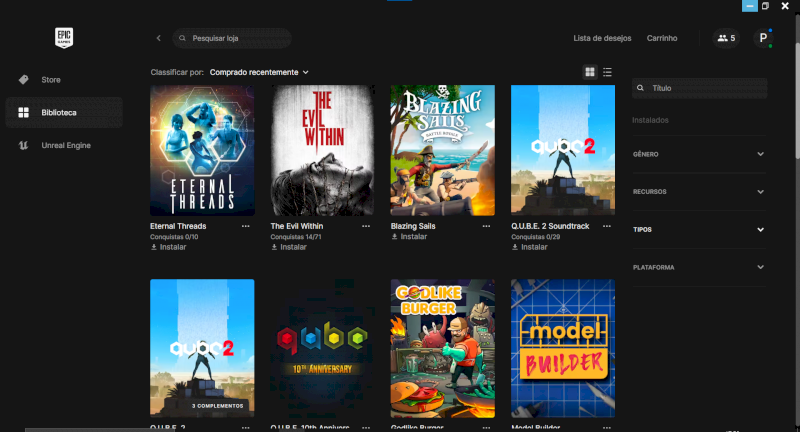
Task: Expand the Tipos filter
Action: (699, 230)
